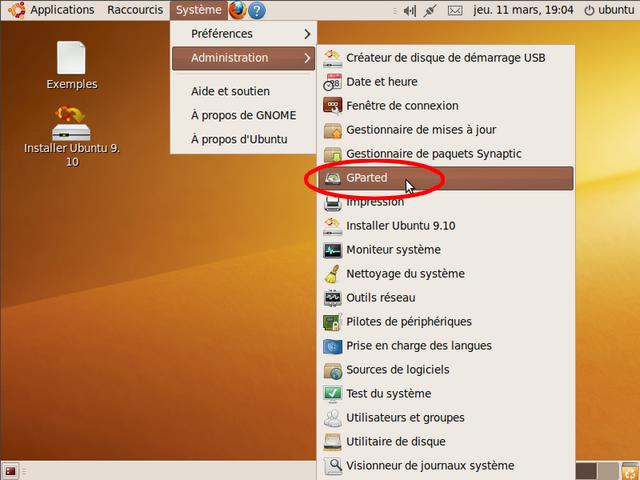640x480 pixels.
Task: Click the Gestionnaire de mises à jour icon
Action: pos(333,131)
